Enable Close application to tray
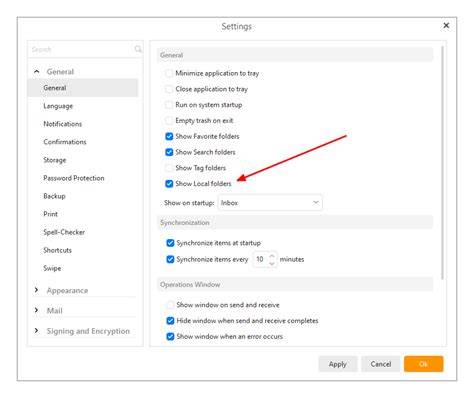474x398 pixels. coord(169,89)
